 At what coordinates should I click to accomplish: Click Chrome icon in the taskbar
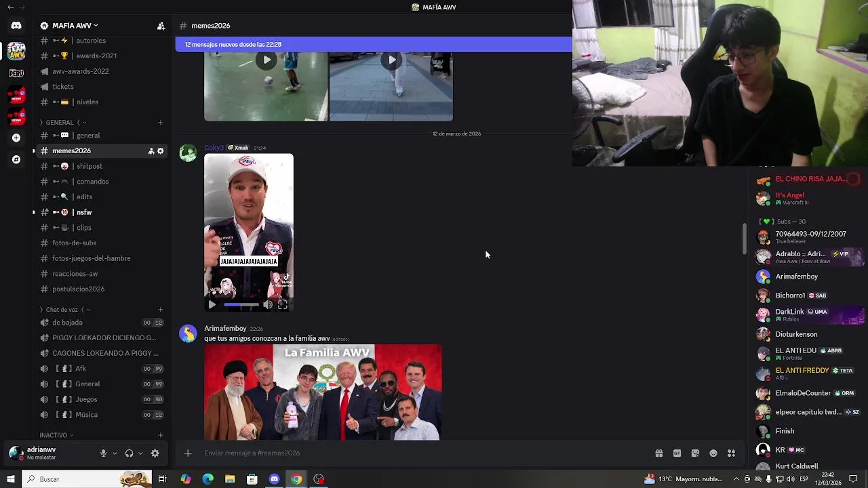(296, 479)
